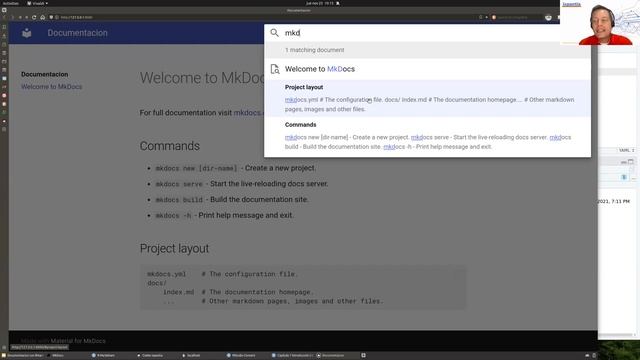Switch to the "Documentacion" tab beside the new-tab button
The height and width of the screenshot is (360, 640).
tap(331, 356)
